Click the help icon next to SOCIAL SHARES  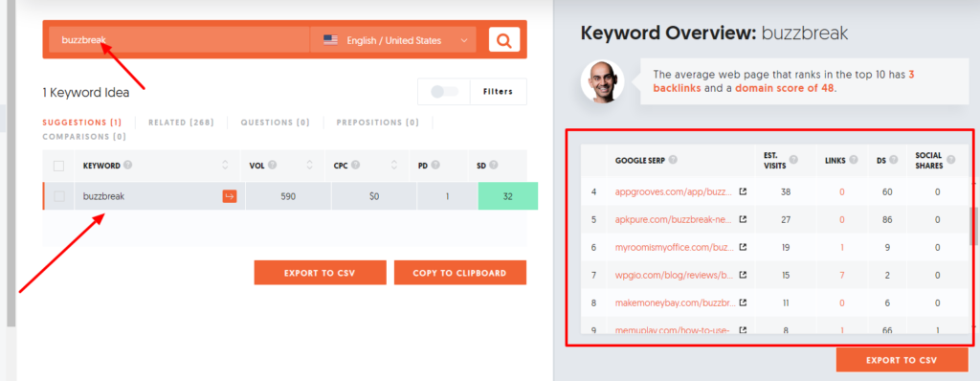coord(950,160)
